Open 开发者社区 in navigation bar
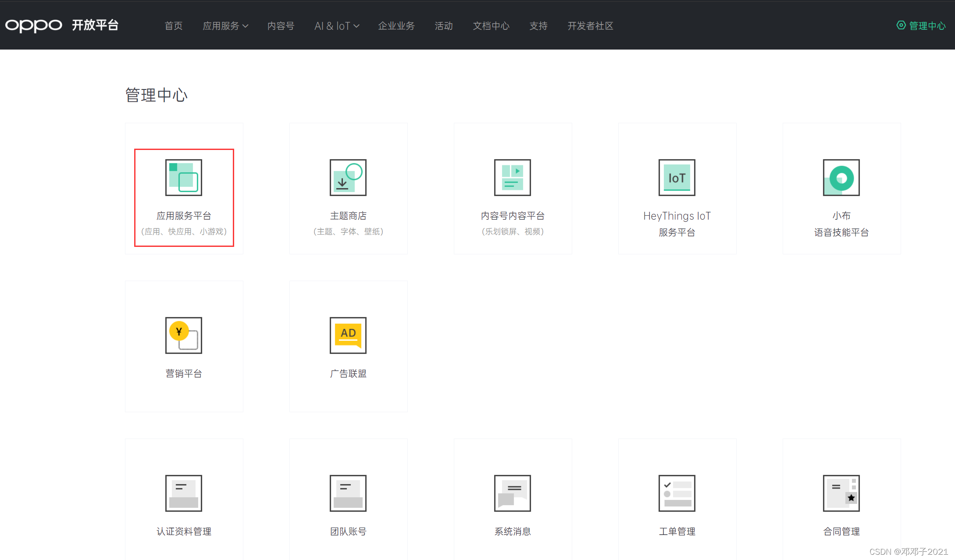Viewport: 955px width, 560px height. 590,26
